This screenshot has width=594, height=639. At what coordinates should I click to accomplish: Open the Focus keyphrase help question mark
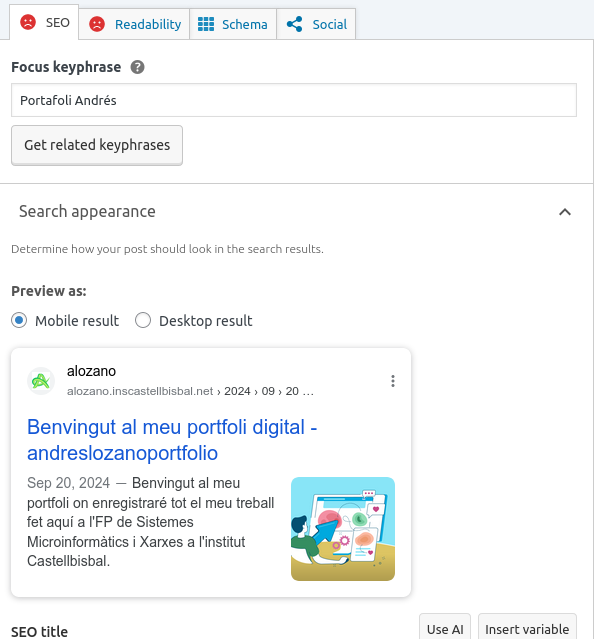[x=137, y=67]
